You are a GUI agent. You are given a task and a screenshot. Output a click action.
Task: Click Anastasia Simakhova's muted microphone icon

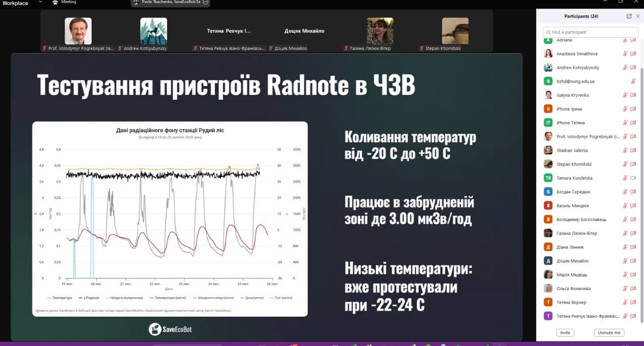pyautogui.click(x=625, y=54)
